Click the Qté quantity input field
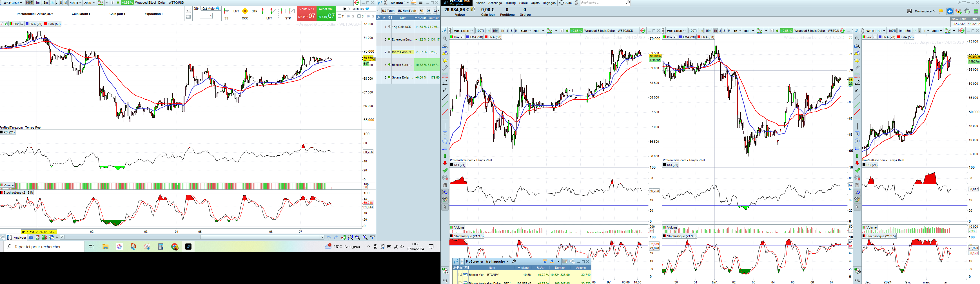 [x=206, y=16]
